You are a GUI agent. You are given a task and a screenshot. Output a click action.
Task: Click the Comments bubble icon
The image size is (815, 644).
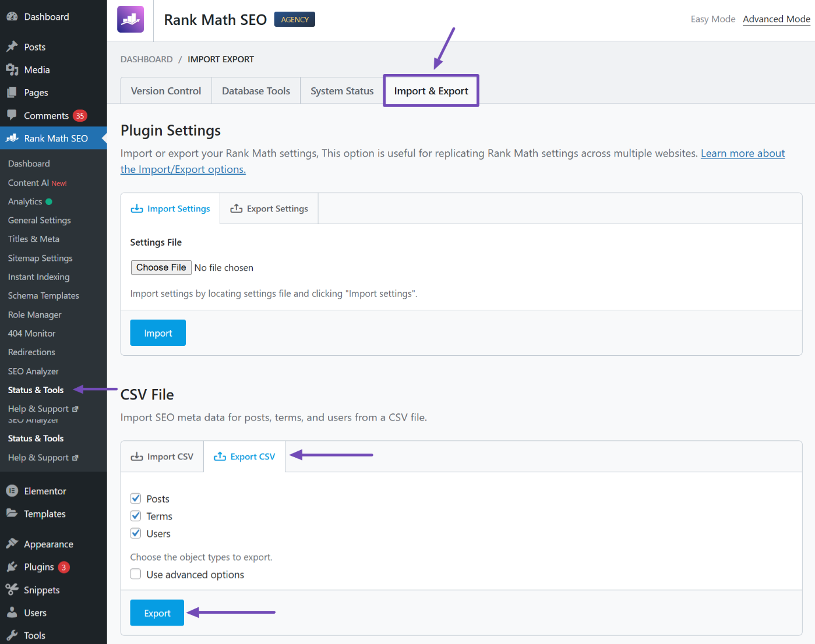[12, 115]
